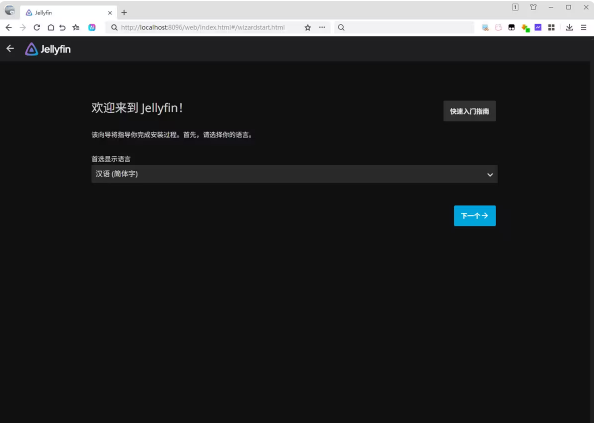The width and height of the screenshot is (594, 423).
Task: Click the magnifier icon in search box
Action: pos(341,28)
